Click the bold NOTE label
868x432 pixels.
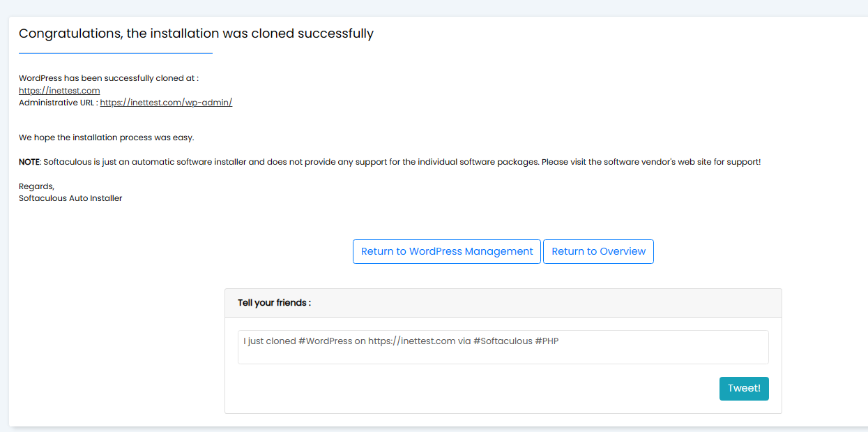pyautogui.click(x=29, y=162)
